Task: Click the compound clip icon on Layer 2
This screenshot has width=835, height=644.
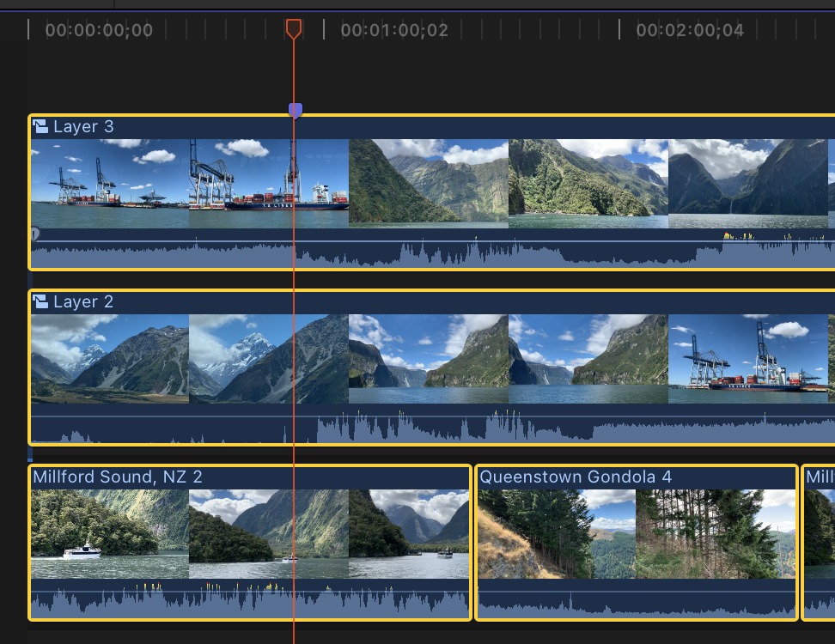Action: 40,302
